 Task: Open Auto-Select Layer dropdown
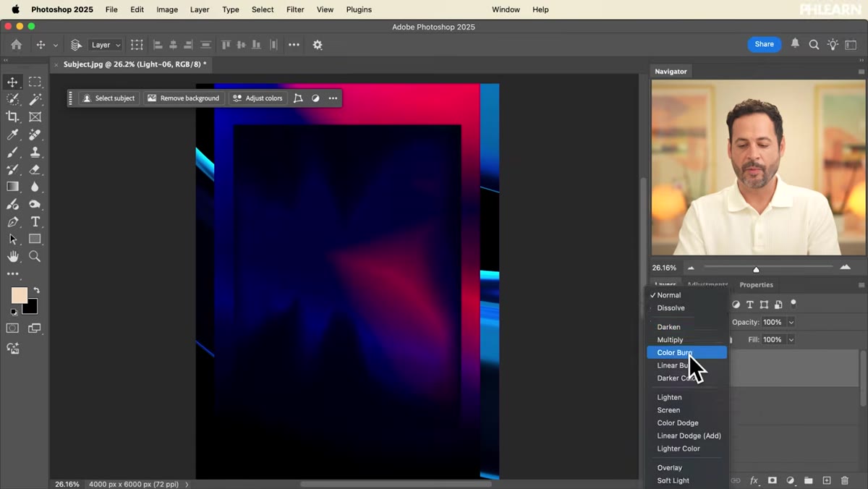[x=106, y=45]
